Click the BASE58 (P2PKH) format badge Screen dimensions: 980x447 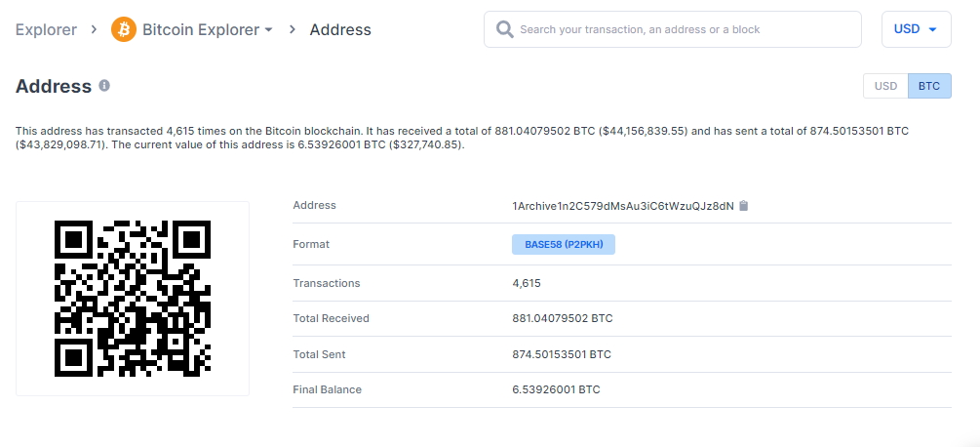pos(564,244)
